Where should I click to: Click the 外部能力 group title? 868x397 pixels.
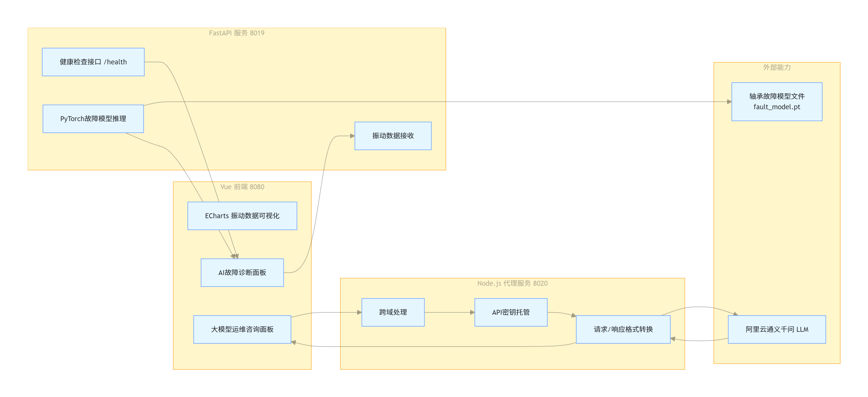[777, 68]
